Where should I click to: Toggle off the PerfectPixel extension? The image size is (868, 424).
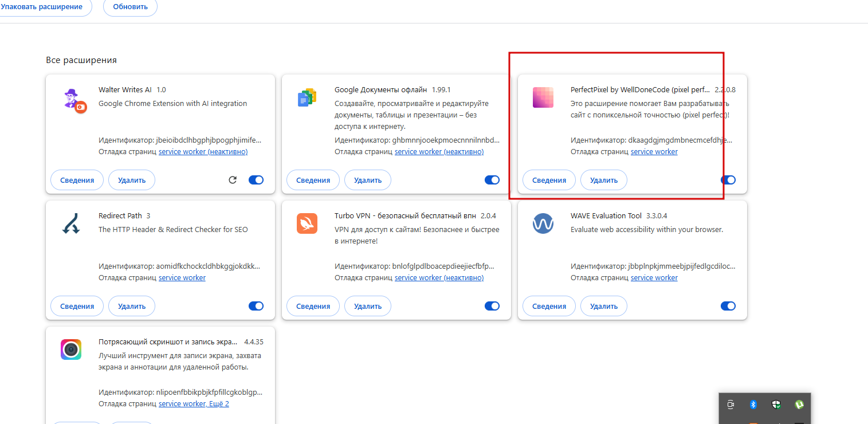coord(728,180)
